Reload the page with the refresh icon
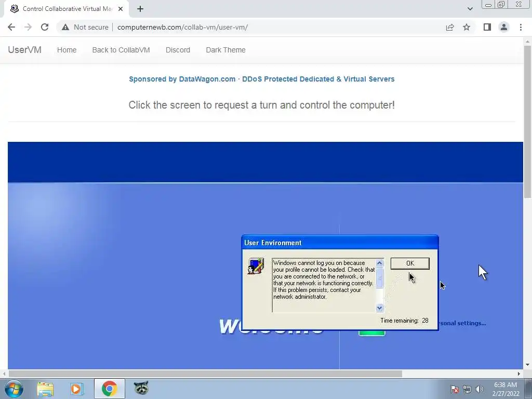 45,27
